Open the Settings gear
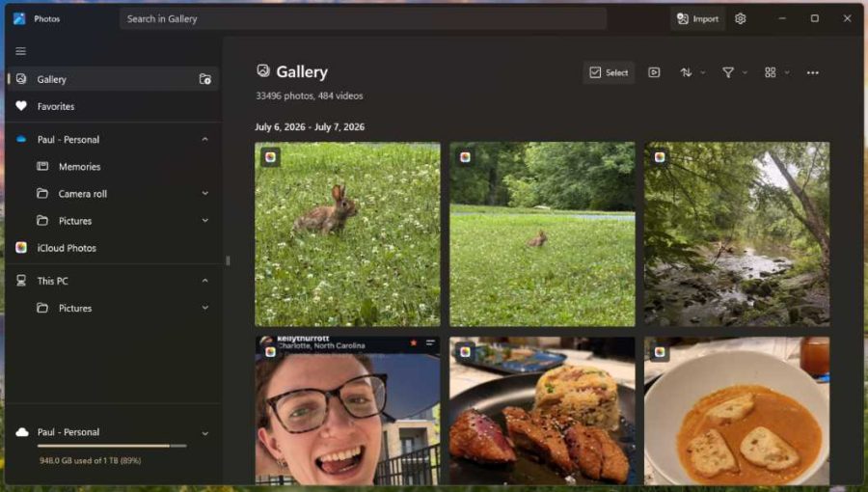 point(740,19)
